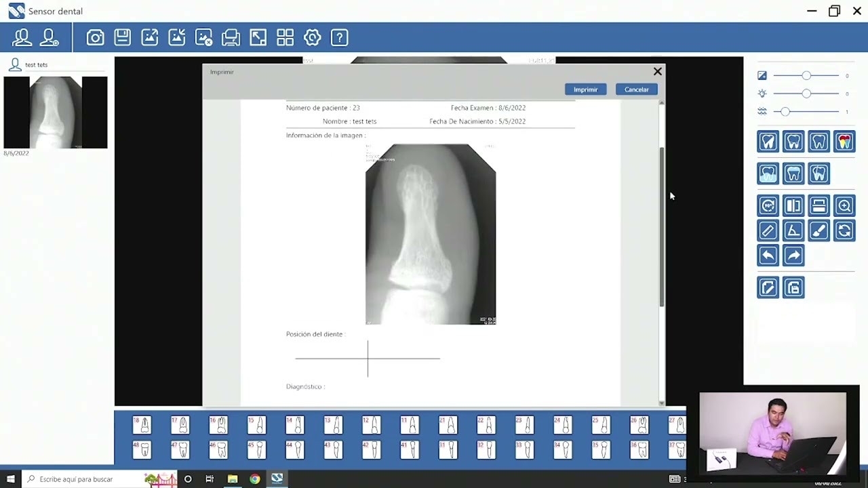Toggle tooth 11 in the chart

[x=410, y=425]
